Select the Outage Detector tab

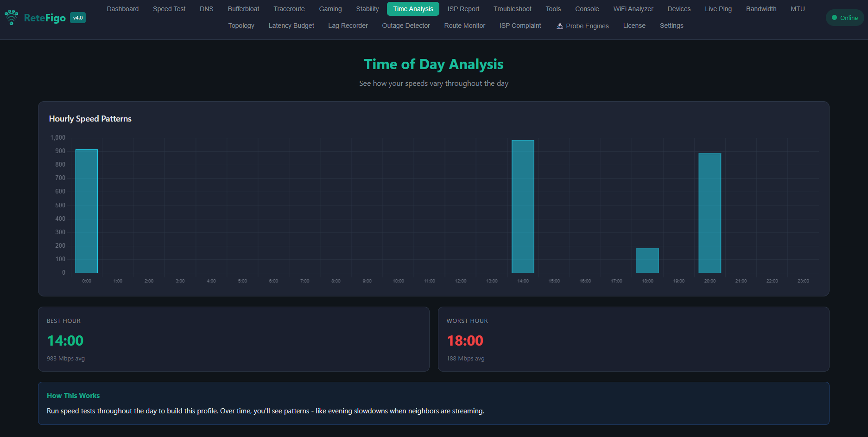pyautogui.click(x=405, y=26)
